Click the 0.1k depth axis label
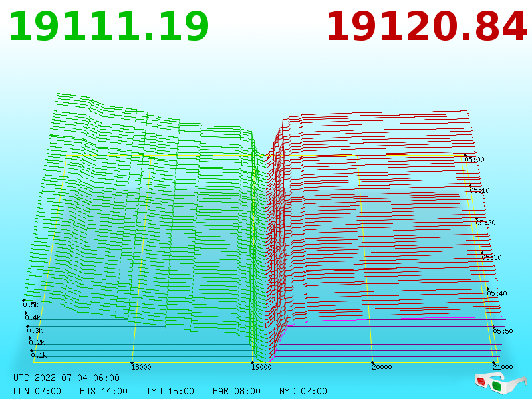This screenshot has height=399, width=532. click(39, 355)
